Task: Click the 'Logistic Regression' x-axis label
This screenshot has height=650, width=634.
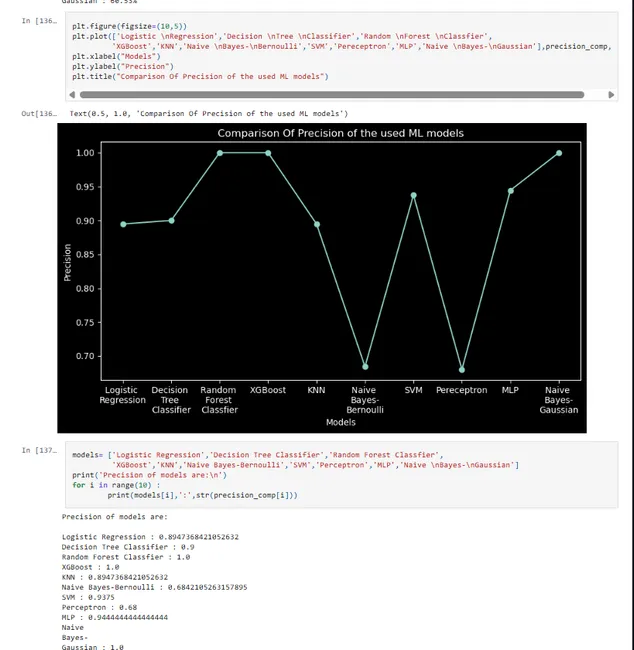Action: (x=122, y=395)
